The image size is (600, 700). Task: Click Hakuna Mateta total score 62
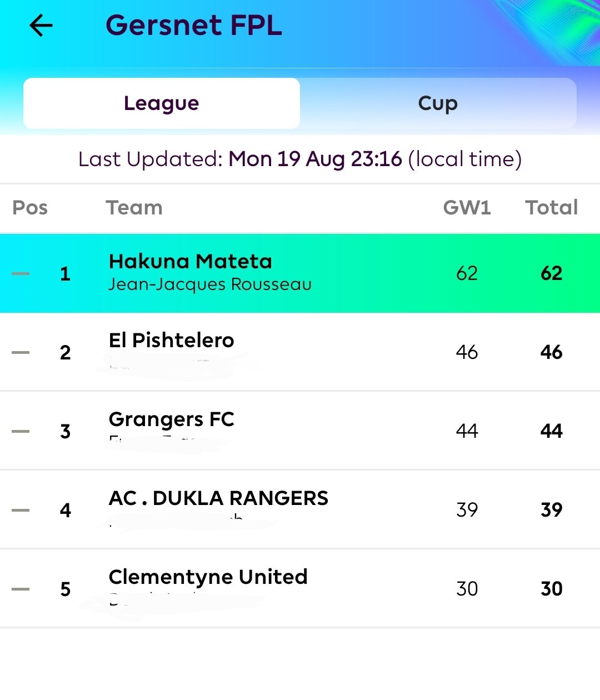point(552,273)
